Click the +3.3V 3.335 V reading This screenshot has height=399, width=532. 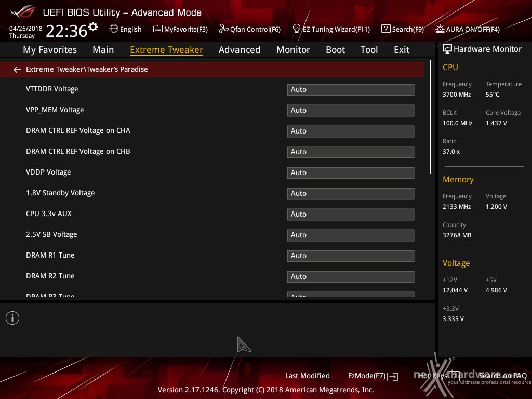click(x=453, y=319)
